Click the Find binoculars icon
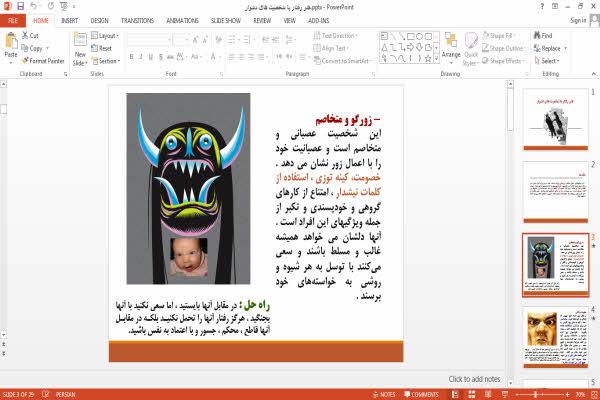 537,35
